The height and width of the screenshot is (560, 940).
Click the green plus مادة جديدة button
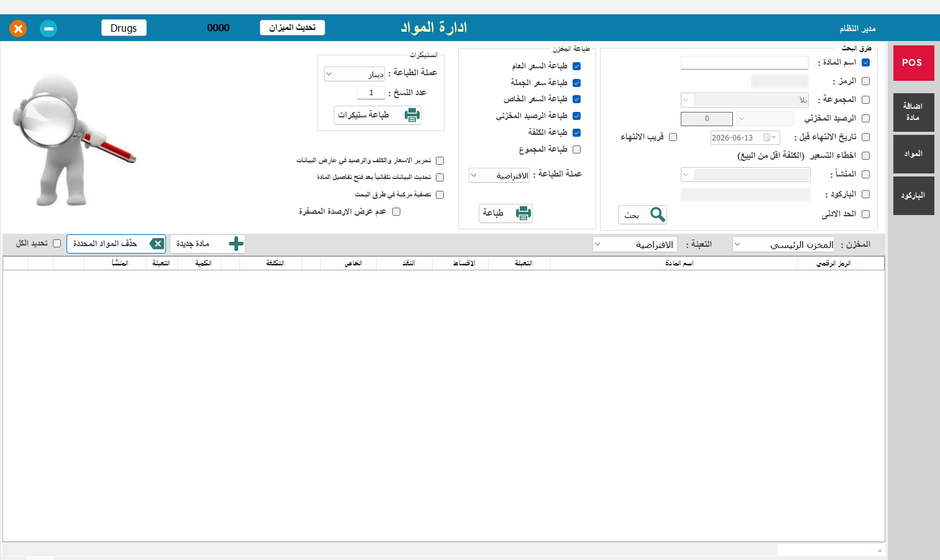(x=208, y=244)
